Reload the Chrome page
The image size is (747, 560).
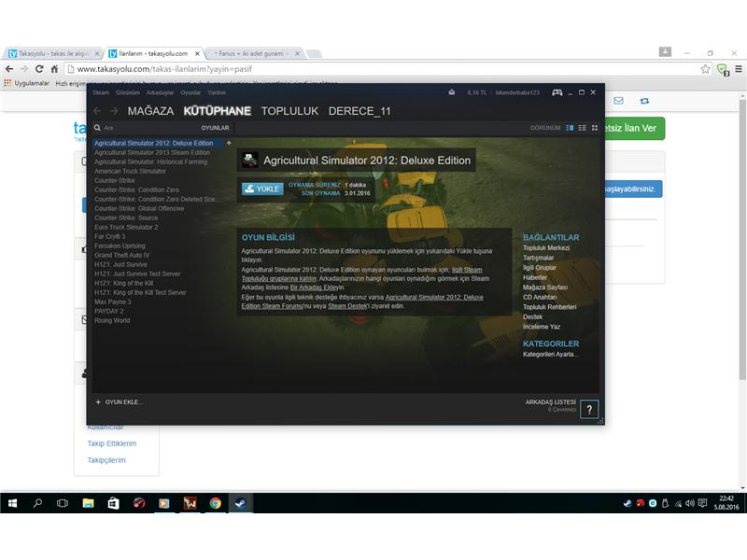(x=39, y=69)
